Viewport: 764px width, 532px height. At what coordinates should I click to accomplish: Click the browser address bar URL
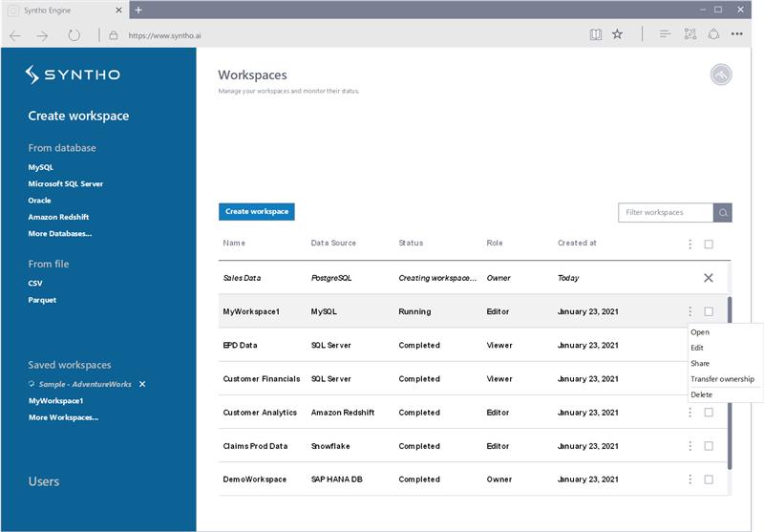click(164, 35)
